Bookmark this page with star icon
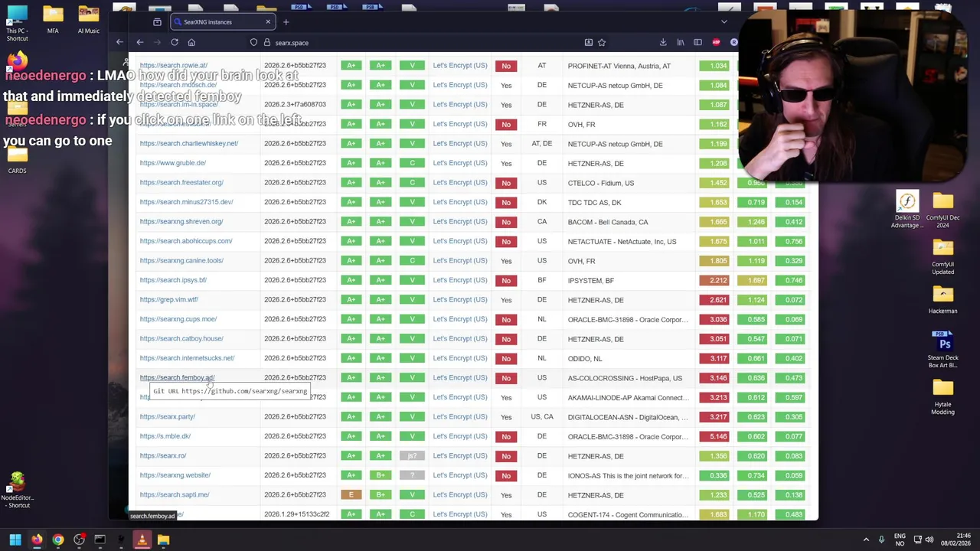Screen dimensions: 980x551 [x=602, y=43]
